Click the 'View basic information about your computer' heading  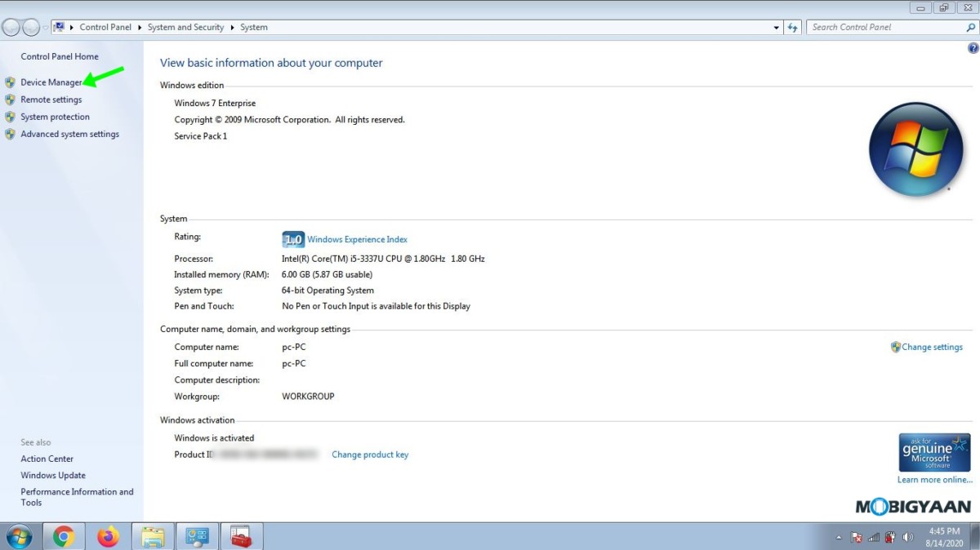271,63
